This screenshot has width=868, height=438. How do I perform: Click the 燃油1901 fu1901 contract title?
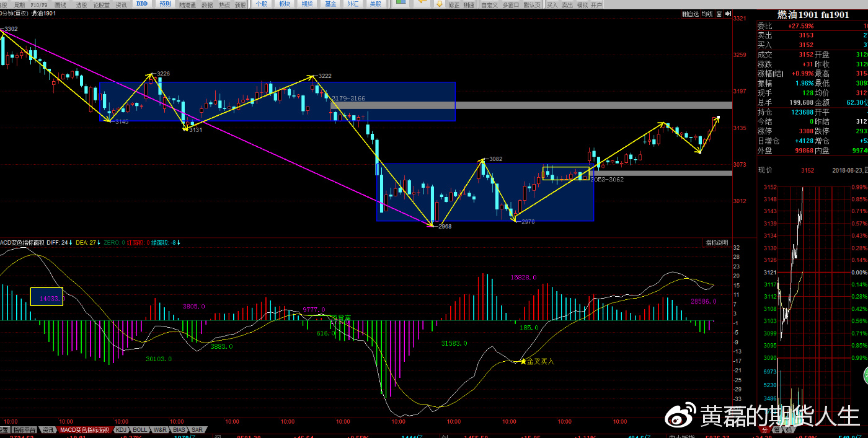click(x=813, y=15)
